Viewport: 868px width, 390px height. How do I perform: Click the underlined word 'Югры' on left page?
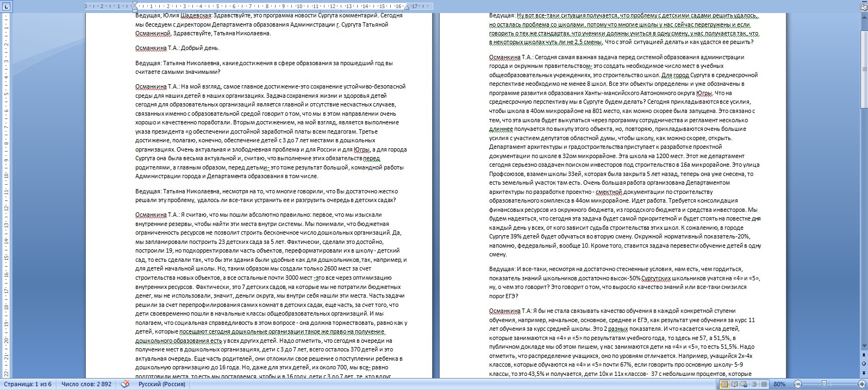click(x=361, y=149)
